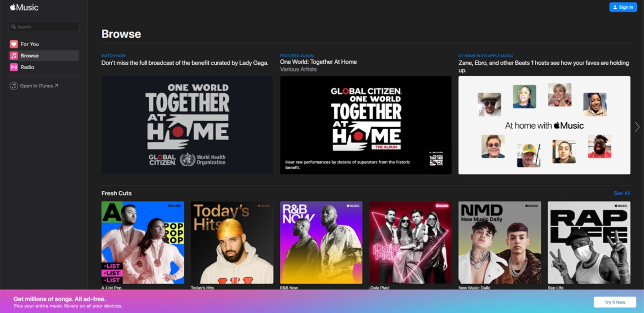Select the Browse entry in the sidebar

(30, 56)
